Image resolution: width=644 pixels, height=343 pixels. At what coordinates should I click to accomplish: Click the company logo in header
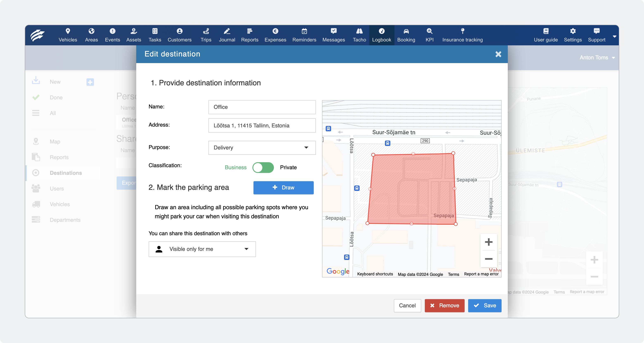38,35
